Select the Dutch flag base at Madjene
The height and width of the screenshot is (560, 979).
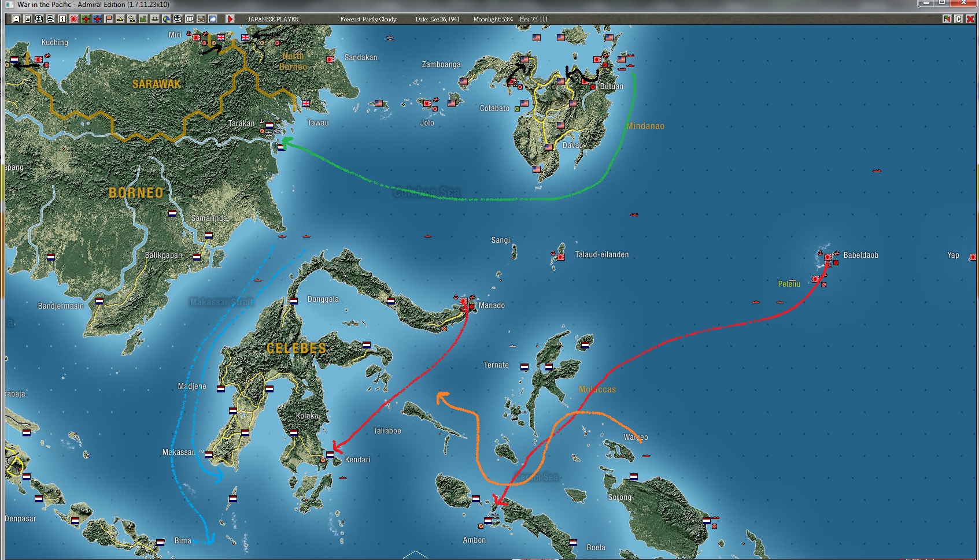221,389
